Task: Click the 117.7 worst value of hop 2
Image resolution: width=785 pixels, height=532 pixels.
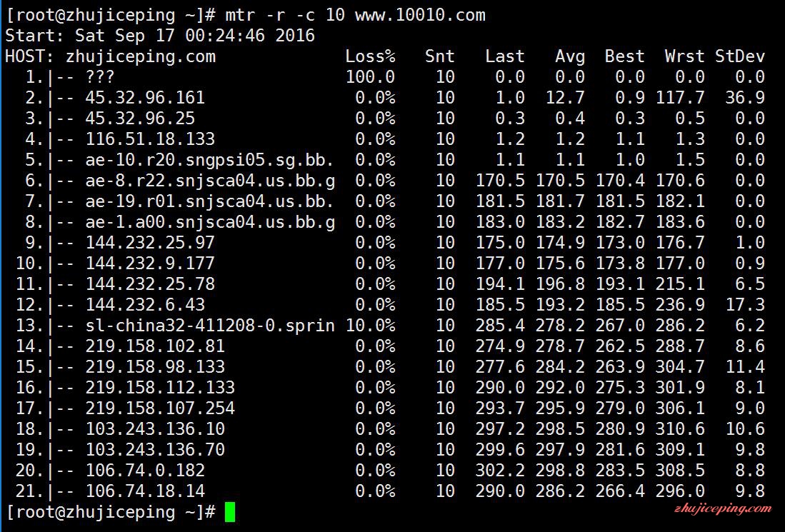Action: pyautogui.click(x=681, y=98)
